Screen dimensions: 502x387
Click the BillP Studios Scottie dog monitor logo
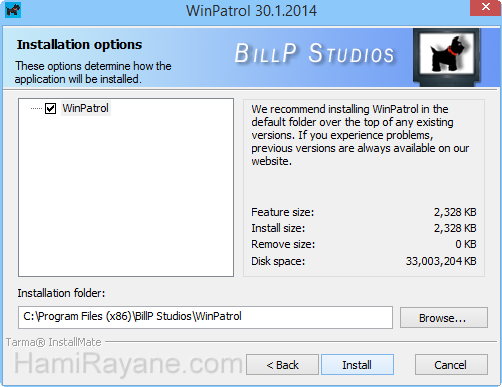click(x=447, y=57)
